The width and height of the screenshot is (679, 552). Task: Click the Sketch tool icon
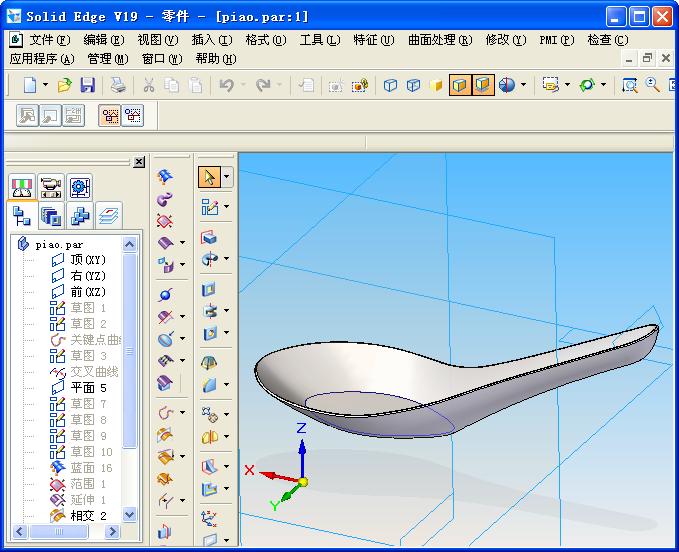[210, 207]
